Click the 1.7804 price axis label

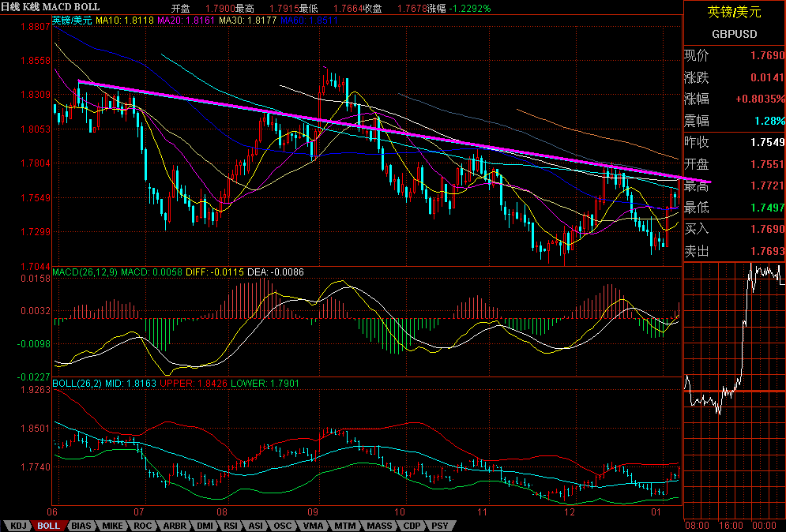pos(36,163)
